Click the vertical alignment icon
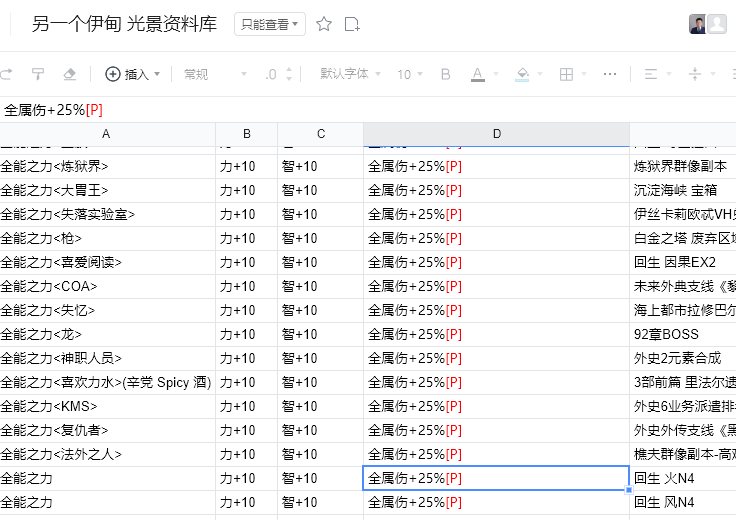 pos(701,74)
